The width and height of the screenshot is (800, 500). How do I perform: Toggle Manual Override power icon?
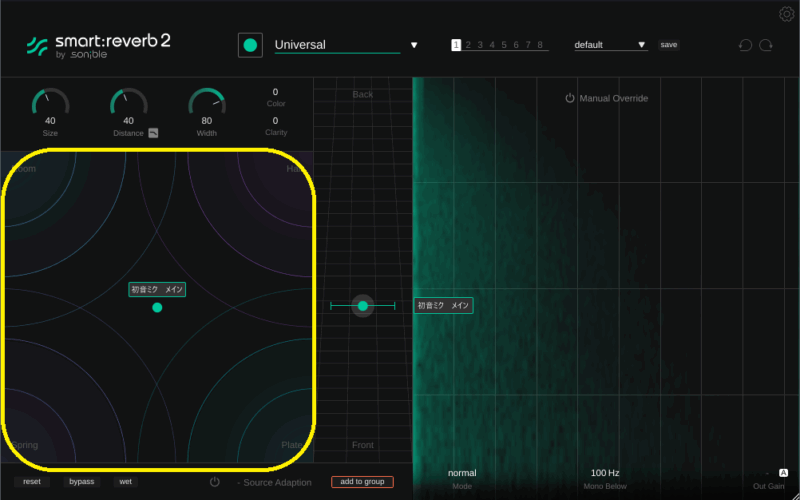coord(570,98)
